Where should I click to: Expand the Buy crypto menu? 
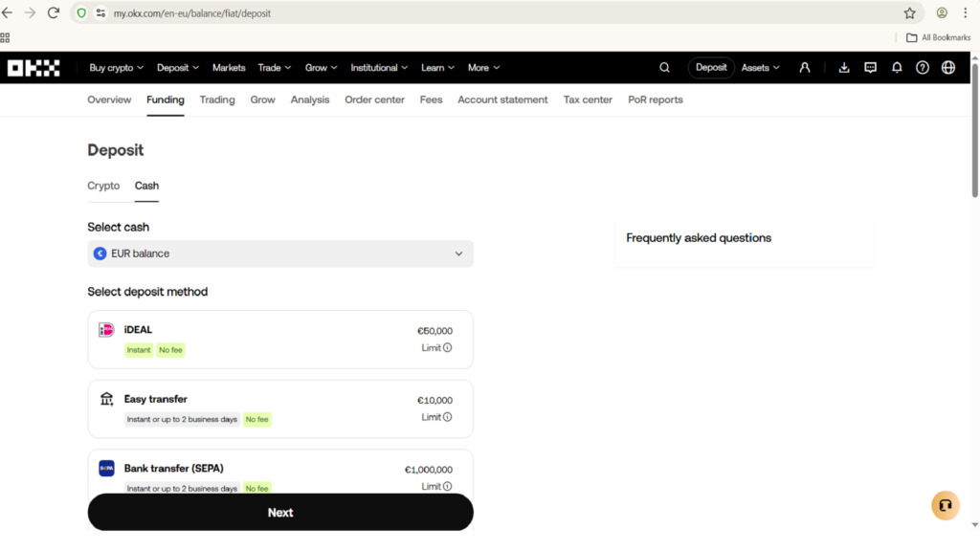point(116,68)
